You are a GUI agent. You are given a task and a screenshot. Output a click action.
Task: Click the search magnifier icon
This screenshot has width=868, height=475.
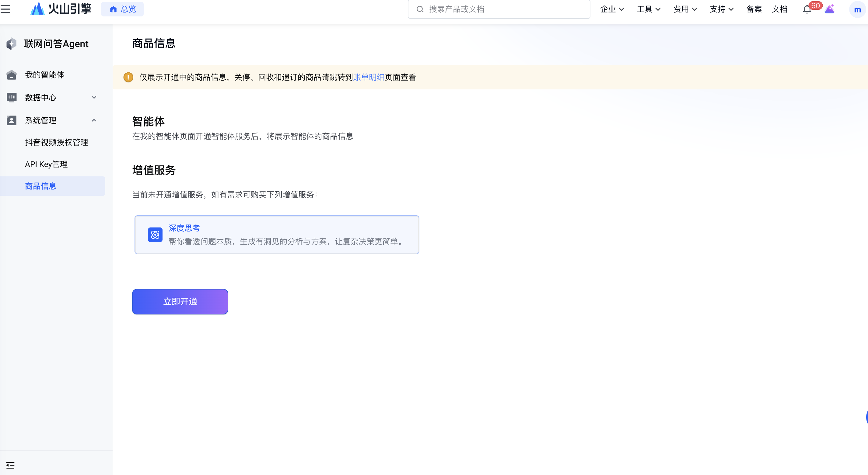(x=420, y=9)
